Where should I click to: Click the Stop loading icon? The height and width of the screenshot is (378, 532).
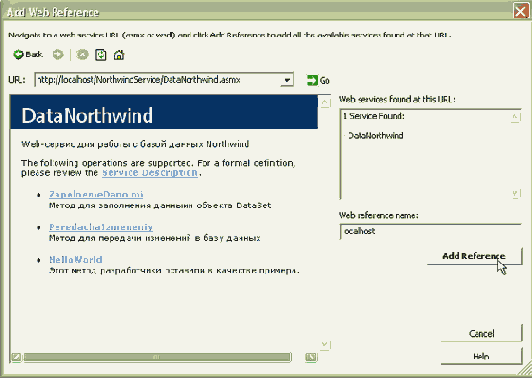point(82,55)
